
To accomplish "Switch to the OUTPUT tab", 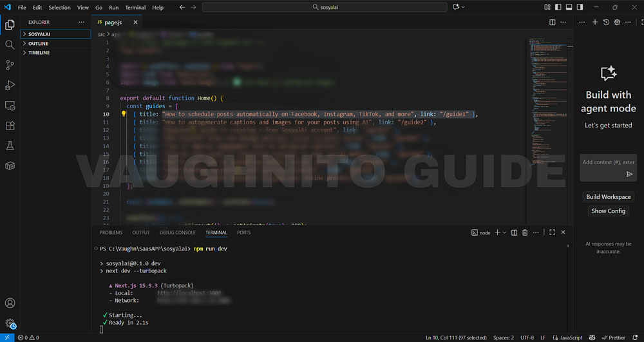I will [141, 233].
